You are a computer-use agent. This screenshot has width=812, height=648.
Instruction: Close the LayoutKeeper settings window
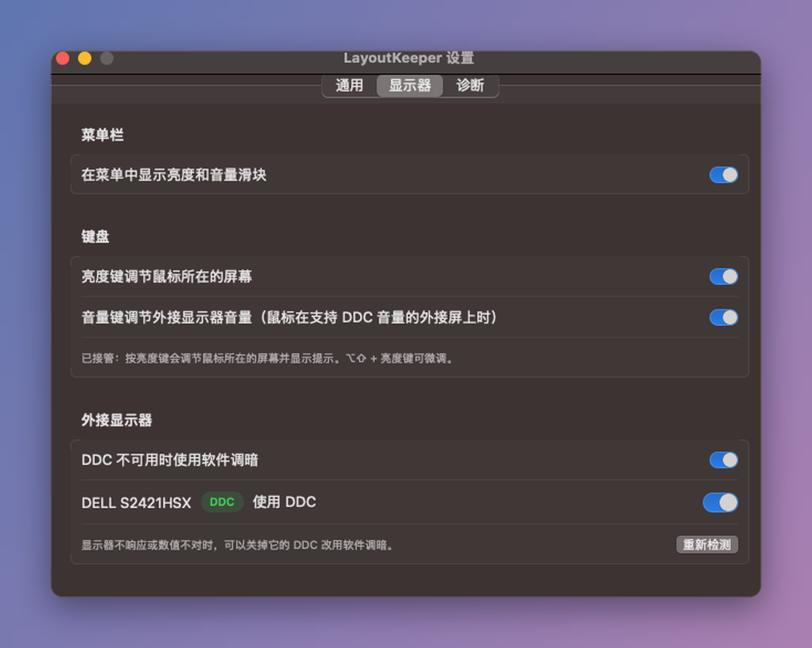tap(63, 58)
